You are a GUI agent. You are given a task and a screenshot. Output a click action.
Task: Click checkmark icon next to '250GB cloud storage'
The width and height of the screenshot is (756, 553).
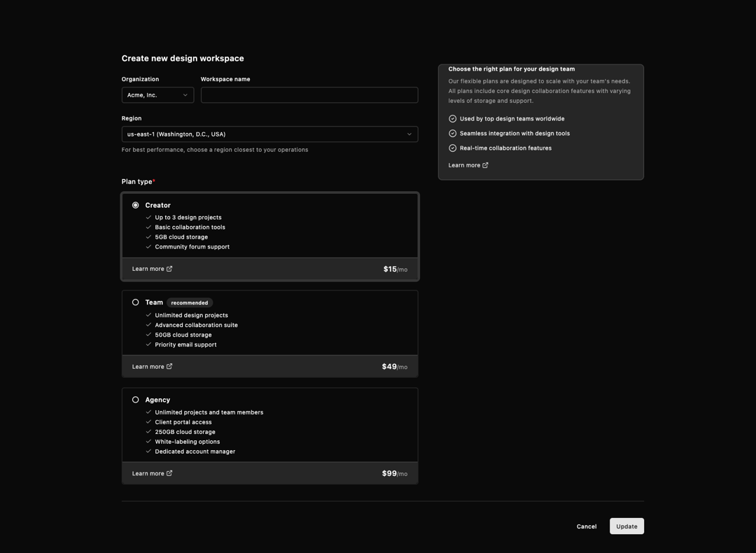(x=148, y=431)
